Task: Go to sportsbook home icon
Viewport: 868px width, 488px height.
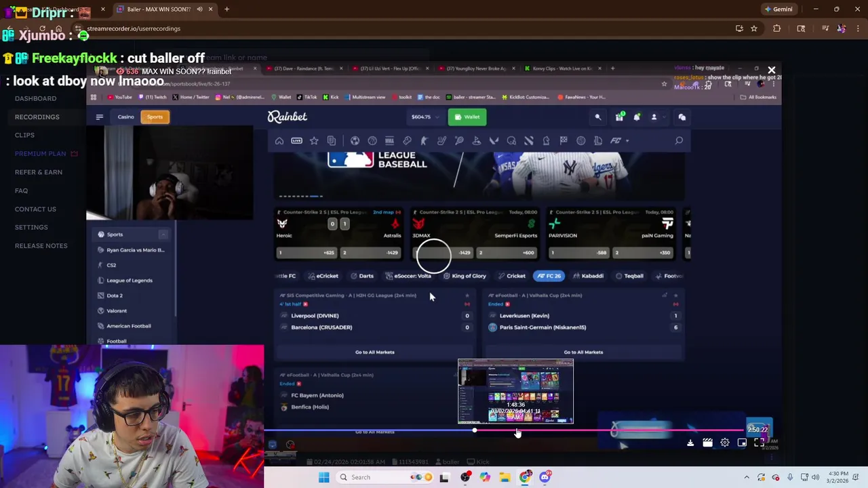Action: coord(279,140)
